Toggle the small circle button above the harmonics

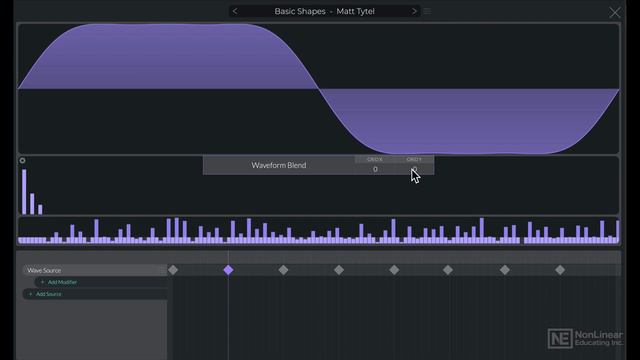(x=22, y=161)
